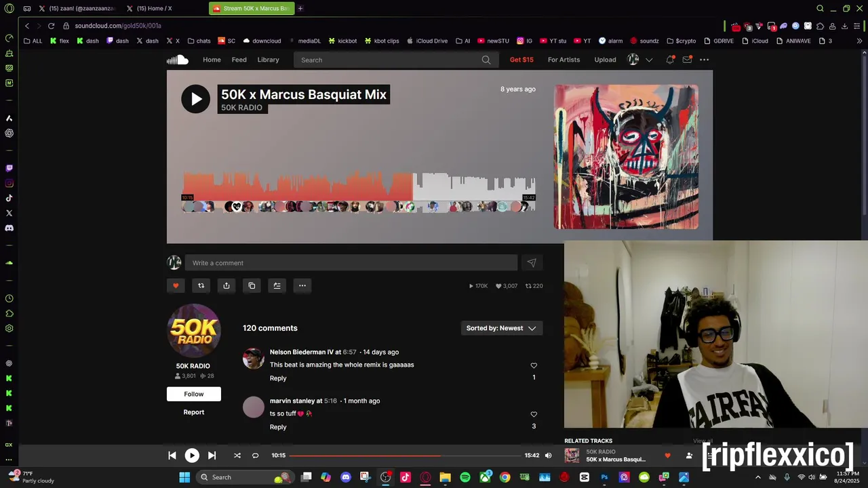
Task: Skip to next track in player bar
Action: (x=212, y=455)
